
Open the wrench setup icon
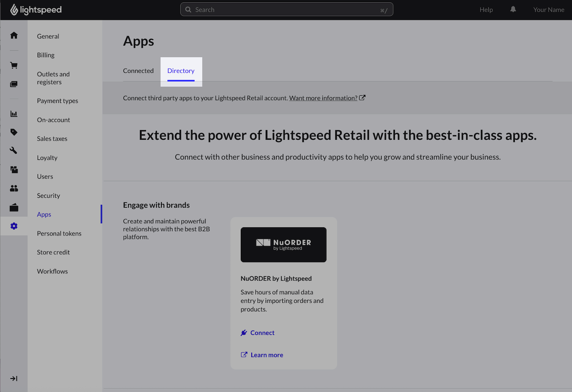(x=14, y=150)
